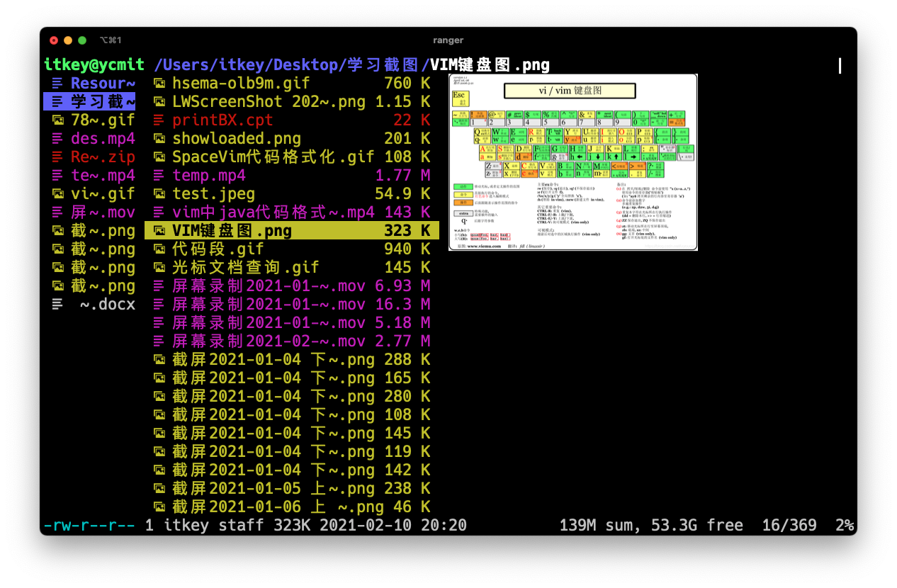Click the 940 K size of 代码段.gif
Viewport: 897px width, 588px height.
click(407, 249)
